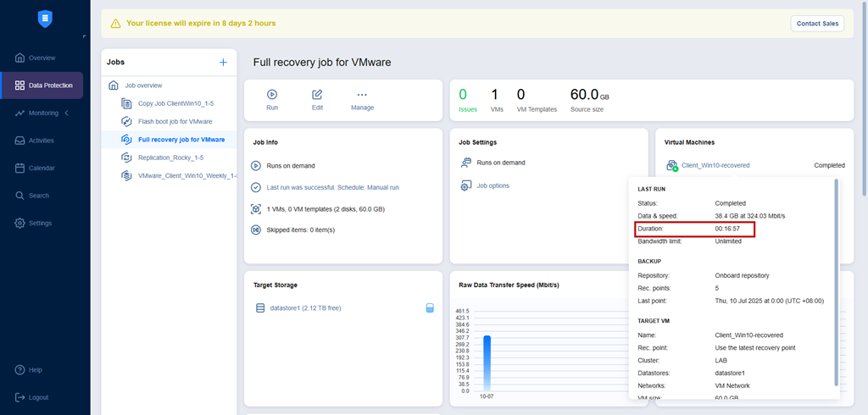
Task: Open the Activities inbox icon
Action: (20, 141)
